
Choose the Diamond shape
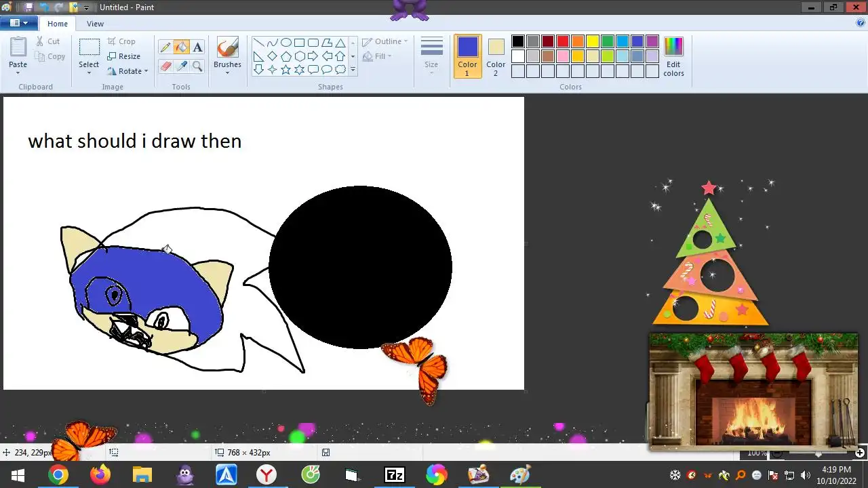(272, 56)
